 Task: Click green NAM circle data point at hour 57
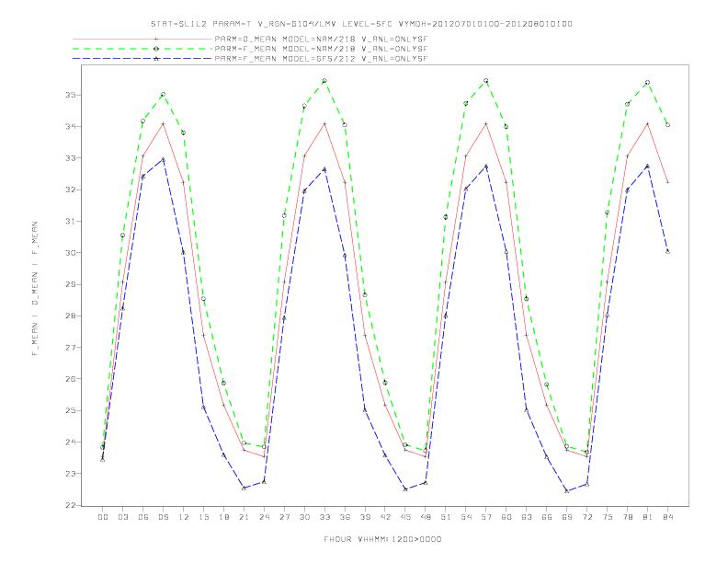tap(486, 81)
